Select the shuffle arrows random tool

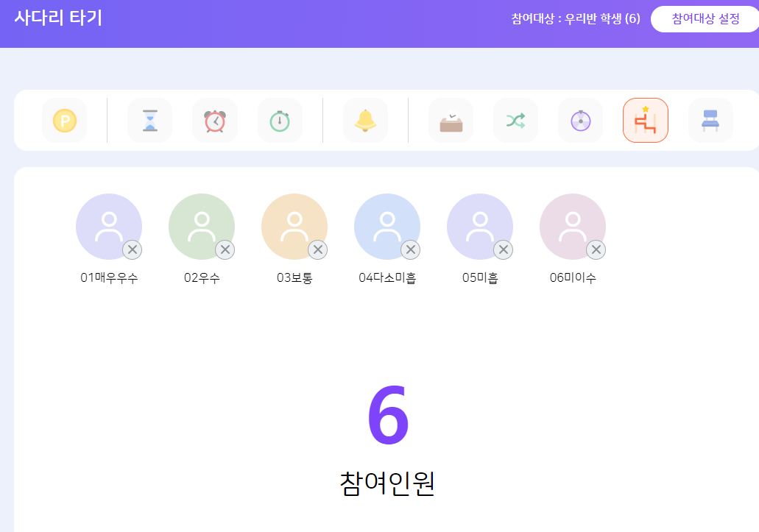515,120
